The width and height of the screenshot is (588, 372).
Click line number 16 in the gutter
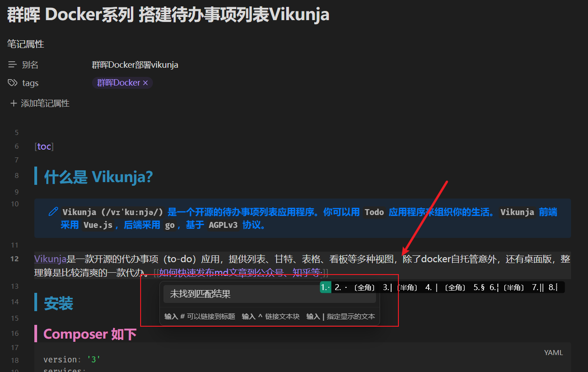click(x=15, y=334)
